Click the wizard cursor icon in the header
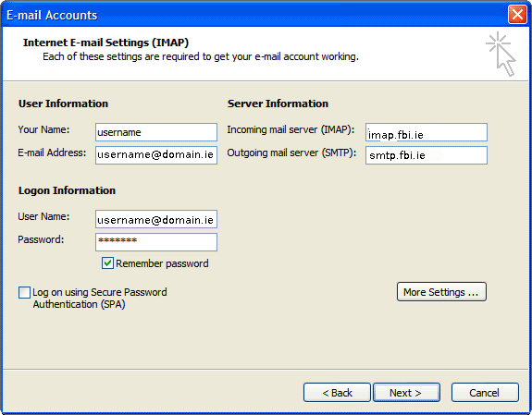 click(501, 54)
